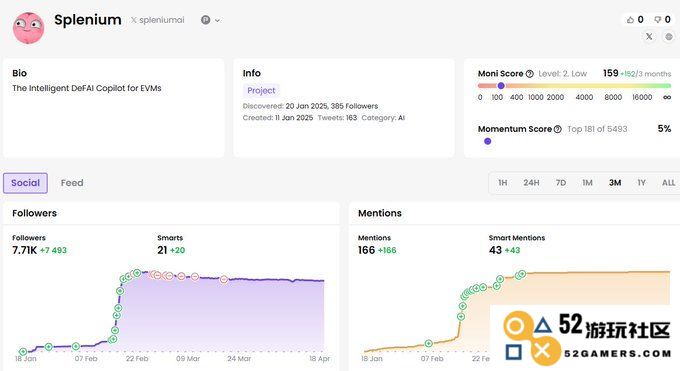
Task: Select the 1M time range
Action: click(x=587, y=183)
